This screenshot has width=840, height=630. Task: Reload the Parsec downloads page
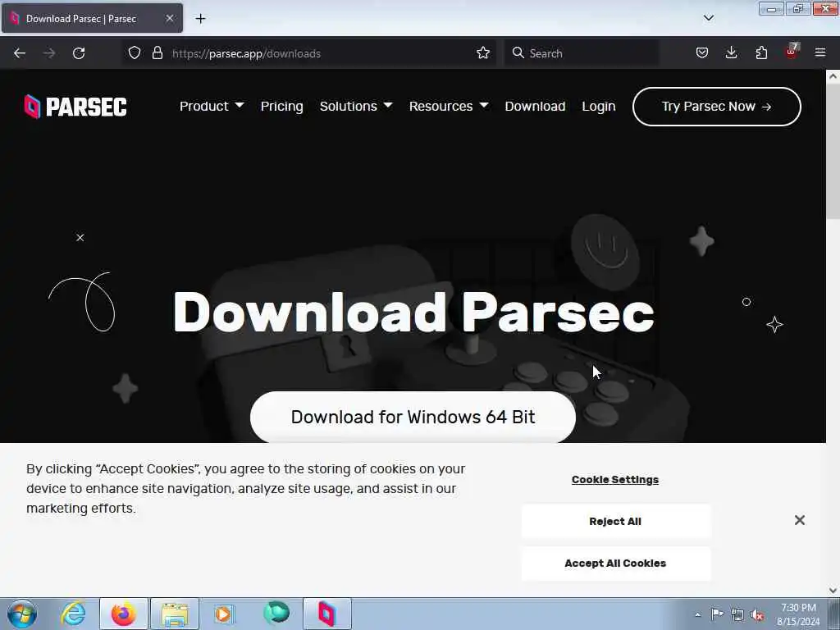[79, 53]
